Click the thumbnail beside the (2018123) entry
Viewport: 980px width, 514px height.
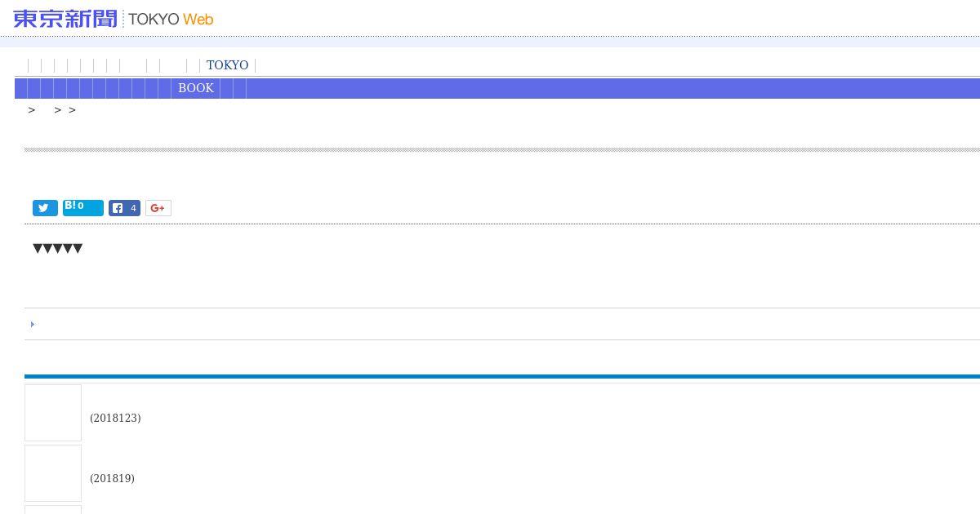point(53,413)
